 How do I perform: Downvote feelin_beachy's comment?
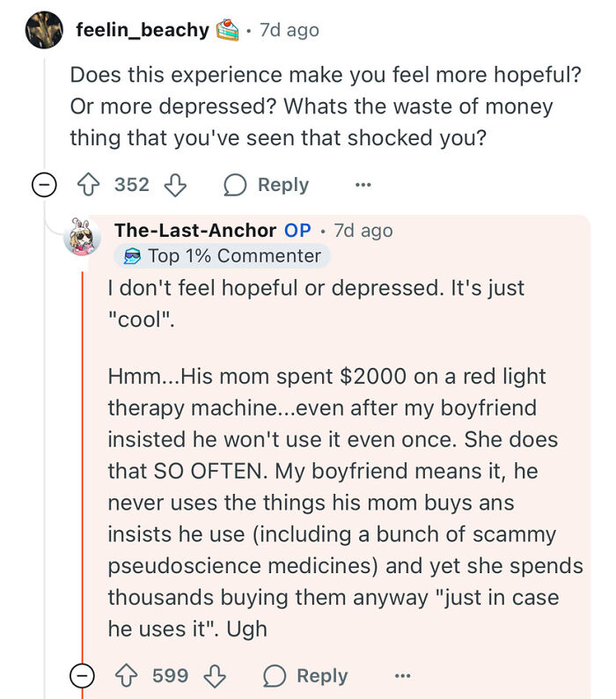pyautogui.click(x=175, y=185)
